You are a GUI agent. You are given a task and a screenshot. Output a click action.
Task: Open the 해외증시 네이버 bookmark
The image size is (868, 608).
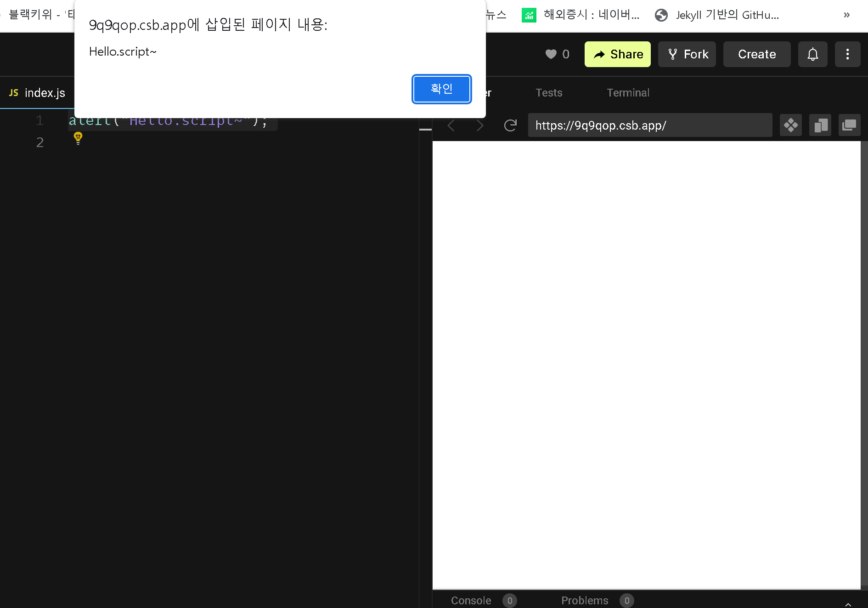(581, 15)
